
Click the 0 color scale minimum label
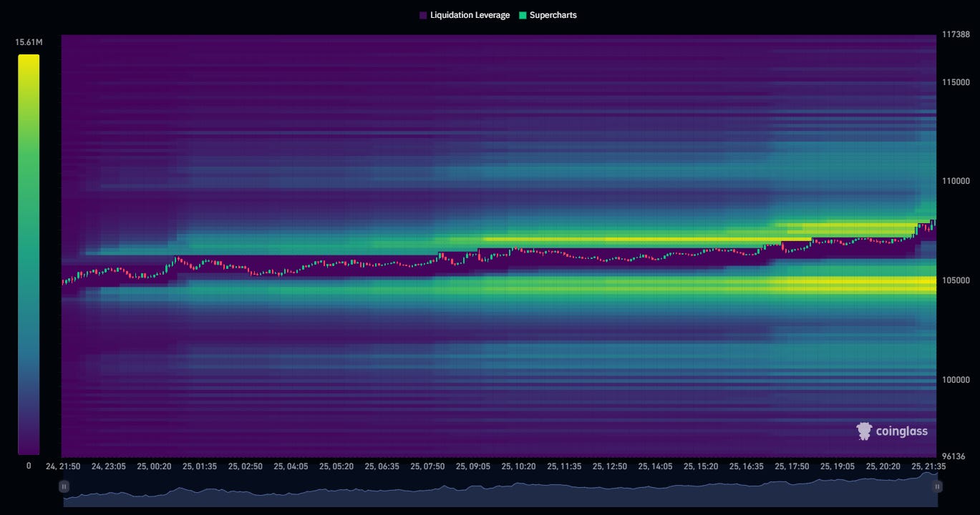(x=29, y=466)
